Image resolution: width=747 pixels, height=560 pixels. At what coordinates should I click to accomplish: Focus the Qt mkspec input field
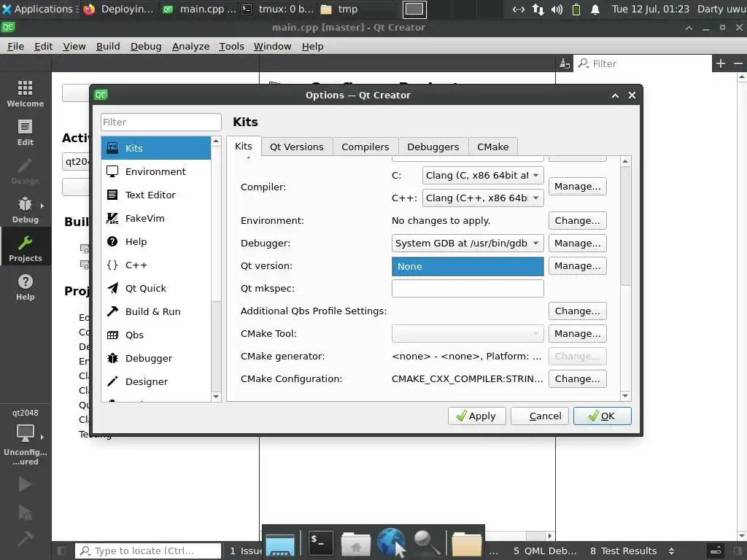468,289
